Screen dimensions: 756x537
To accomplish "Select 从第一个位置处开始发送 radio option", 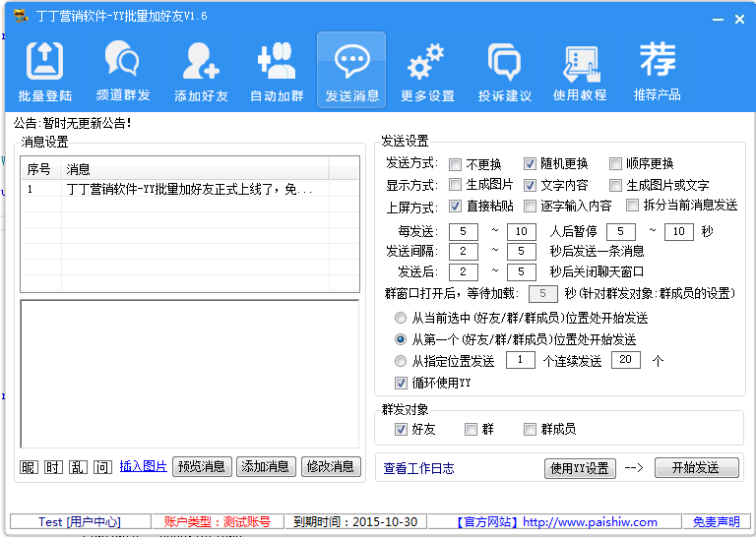I will (x=401, y=339).
